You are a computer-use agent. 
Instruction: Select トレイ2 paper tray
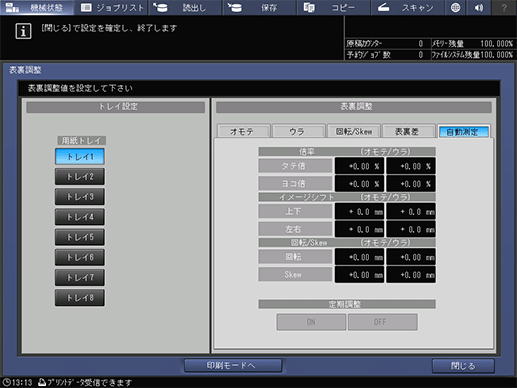80,176
